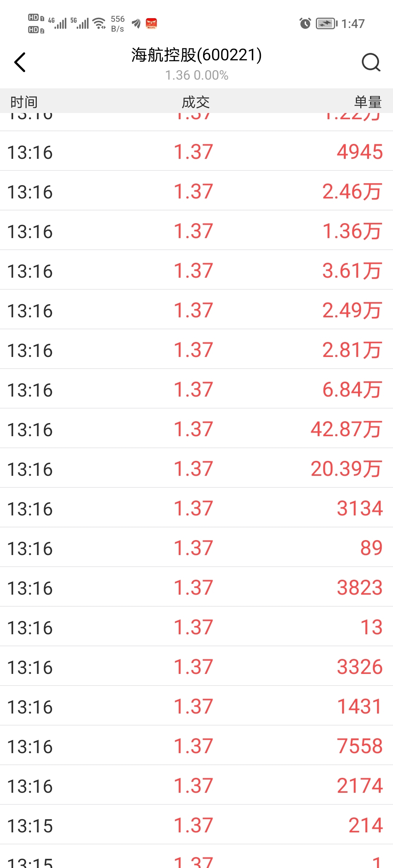The image size is (393, 868).
Task: Tap the back arrow icon
Action: [20, 62]
